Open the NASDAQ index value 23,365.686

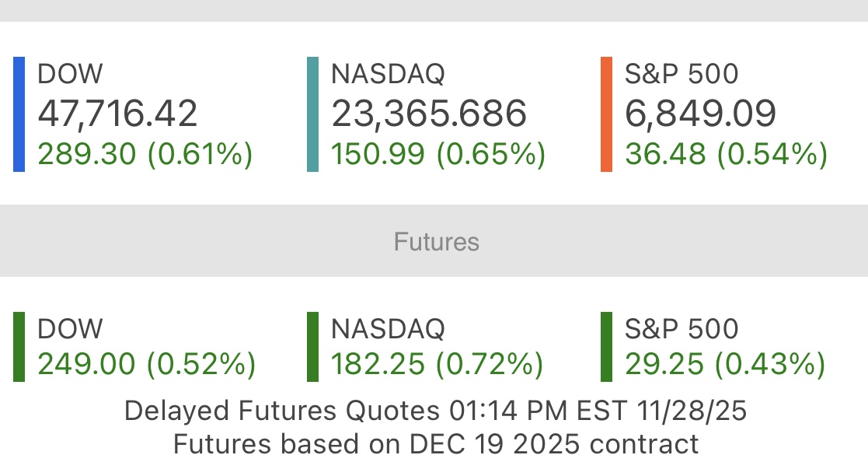point(429,114)
